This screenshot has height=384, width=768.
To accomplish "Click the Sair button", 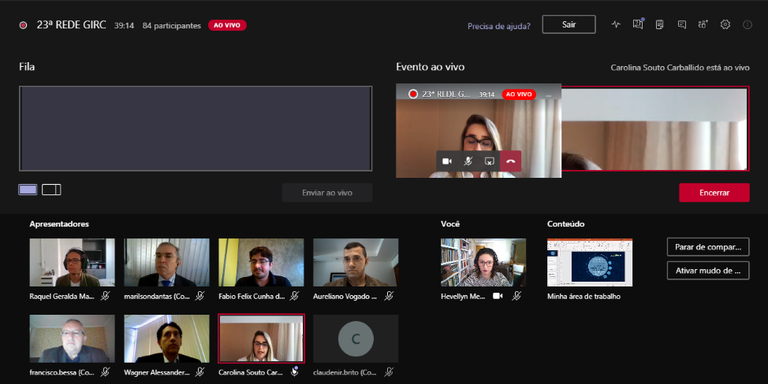I will tap(569, 24).
